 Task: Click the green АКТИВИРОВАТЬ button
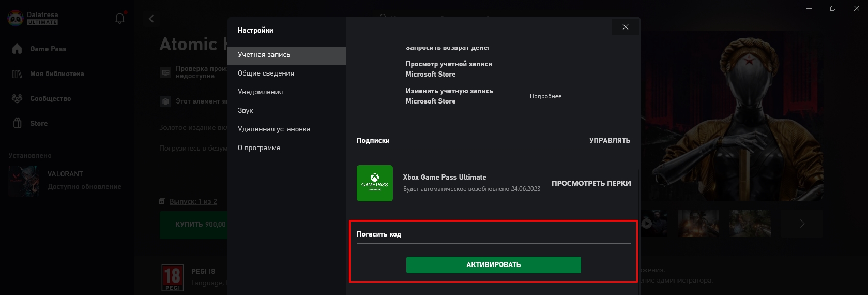[494, 265]
